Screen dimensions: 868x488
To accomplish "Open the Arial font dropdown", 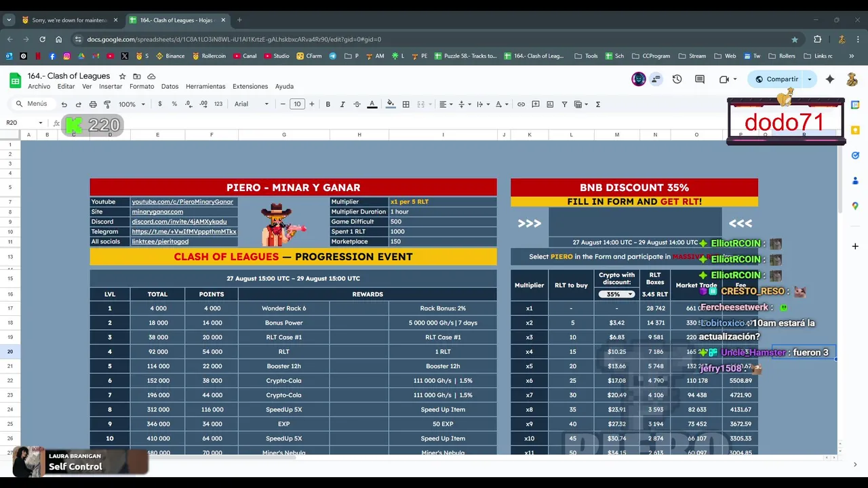I will pyautogui.click(x=252, y=104).
